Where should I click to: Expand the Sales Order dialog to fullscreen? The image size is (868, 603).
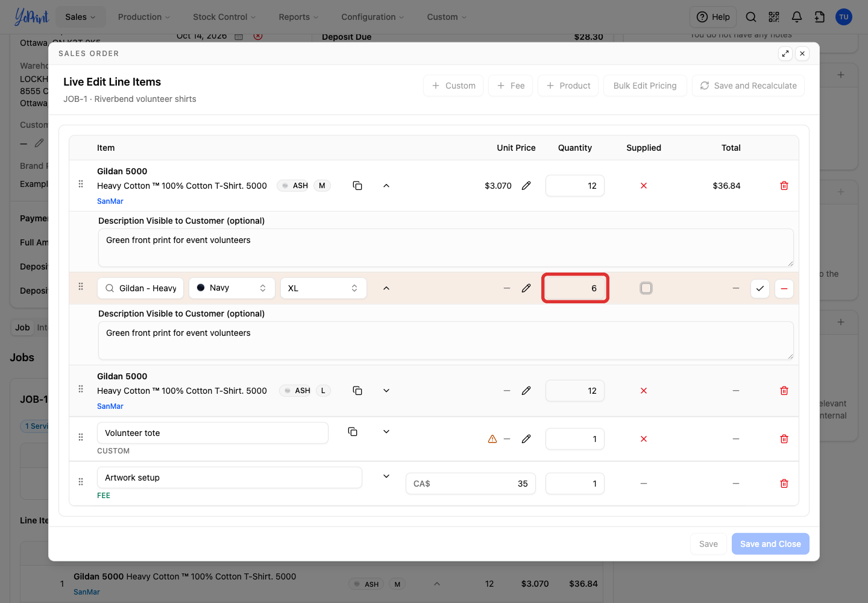(x=785, y=54)
